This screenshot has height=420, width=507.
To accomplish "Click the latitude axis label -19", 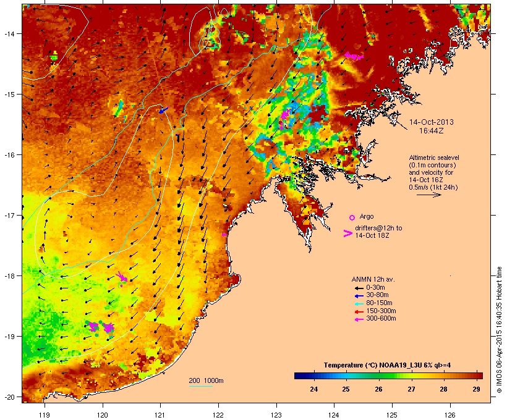I will pos(9,337).
